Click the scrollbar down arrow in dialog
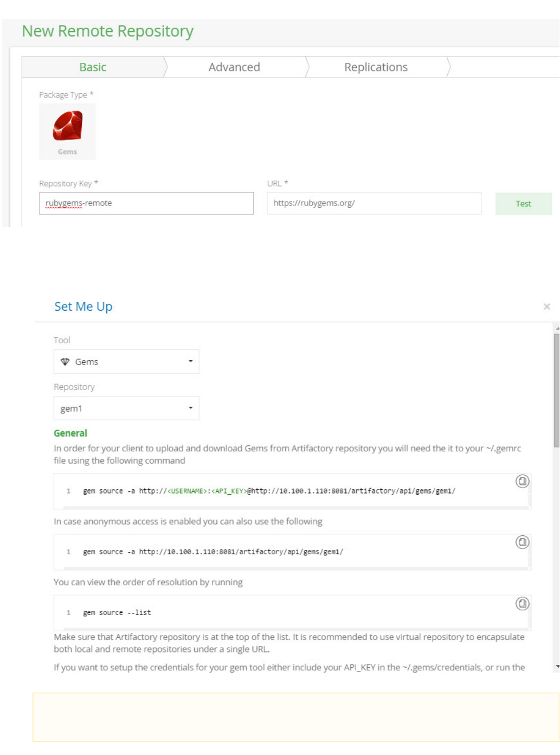This screenshot has width=560, height=755. pos(557,667)
